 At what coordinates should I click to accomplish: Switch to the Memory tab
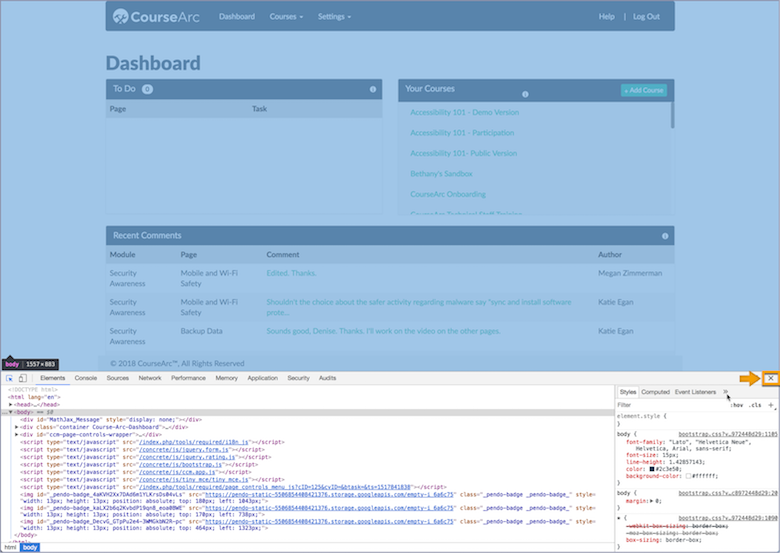coord(226,378)
